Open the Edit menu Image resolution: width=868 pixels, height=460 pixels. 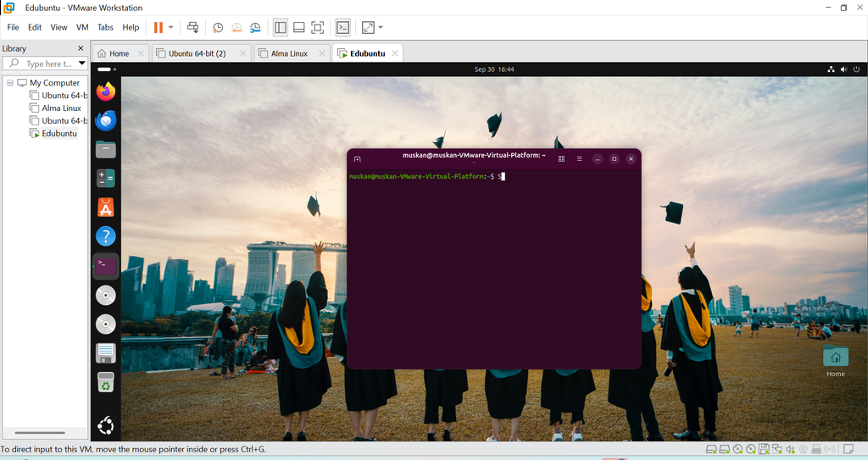point(35,27)
